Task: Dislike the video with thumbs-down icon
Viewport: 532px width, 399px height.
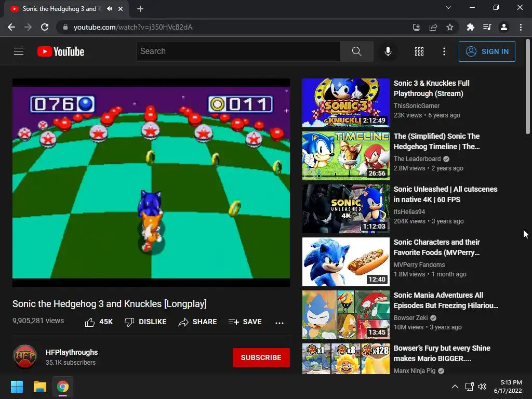Action: tap(129, 322)
